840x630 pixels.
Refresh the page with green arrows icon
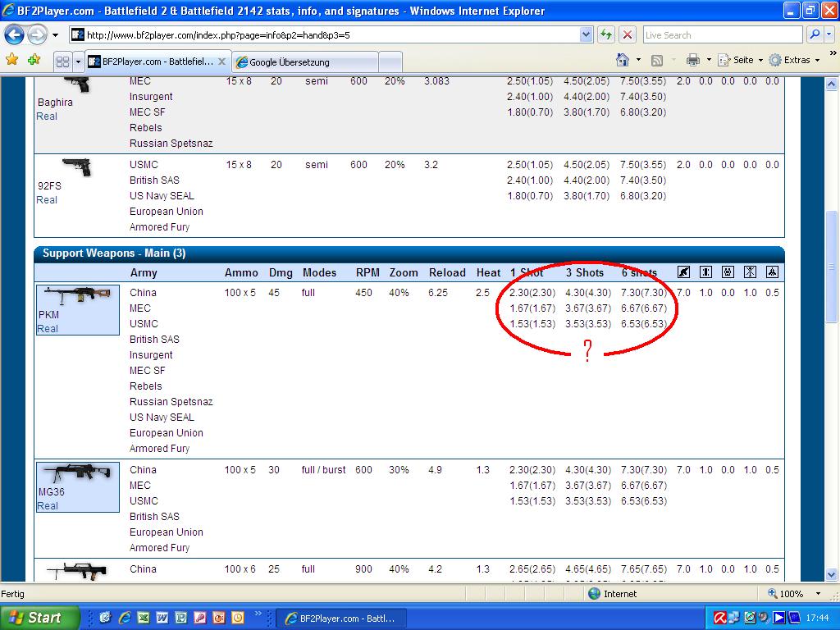606,35
